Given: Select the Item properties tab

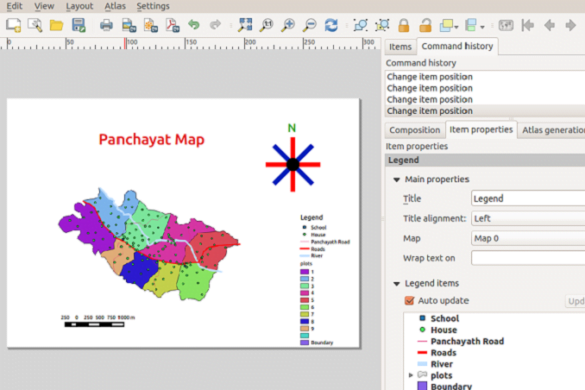Looking at the screenshot, I should pyautogui.click(x=481, y=130).
